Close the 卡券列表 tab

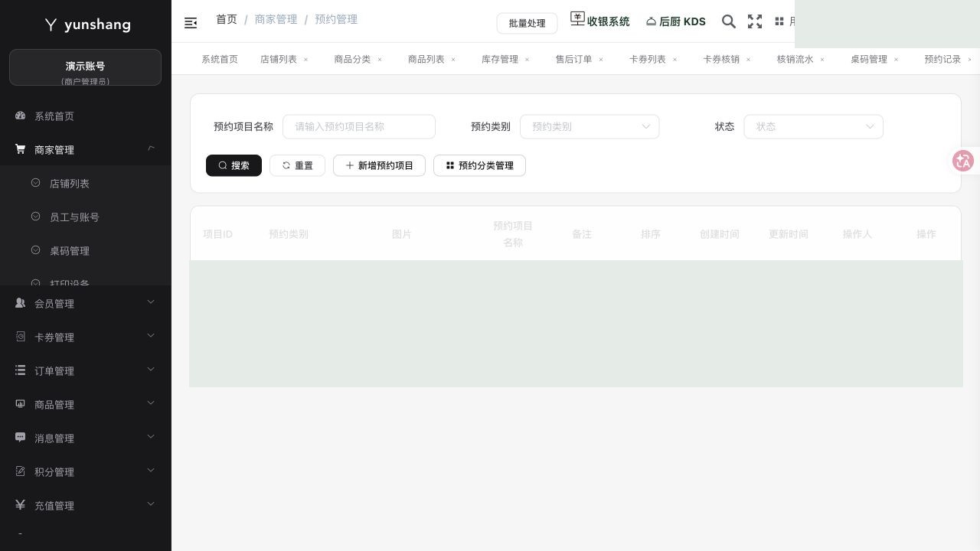675,59
